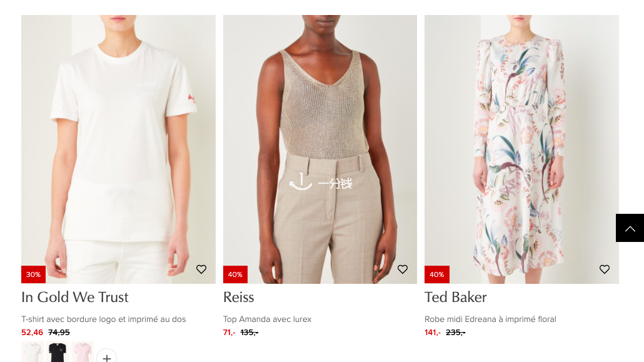Add Ted Baker dress to wishlist
644x362 pixels.
coord(604,269)
